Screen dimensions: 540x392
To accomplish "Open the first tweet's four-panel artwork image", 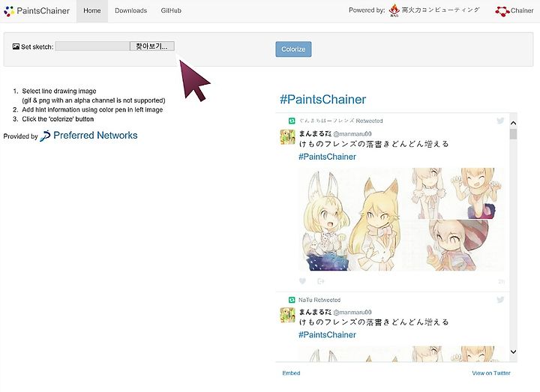I will click(x=402, y=219).
